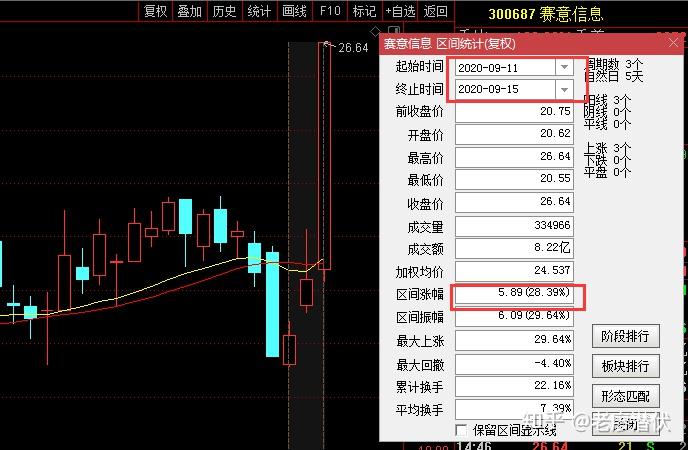Click the tall red limit-up candlestick

[x=325, y=156]
